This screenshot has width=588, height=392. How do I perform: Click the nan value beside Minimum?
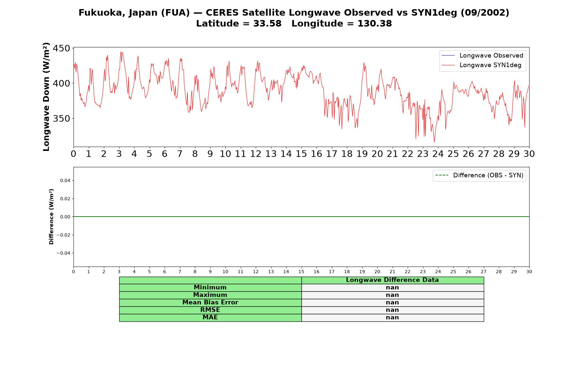(392, 287)
